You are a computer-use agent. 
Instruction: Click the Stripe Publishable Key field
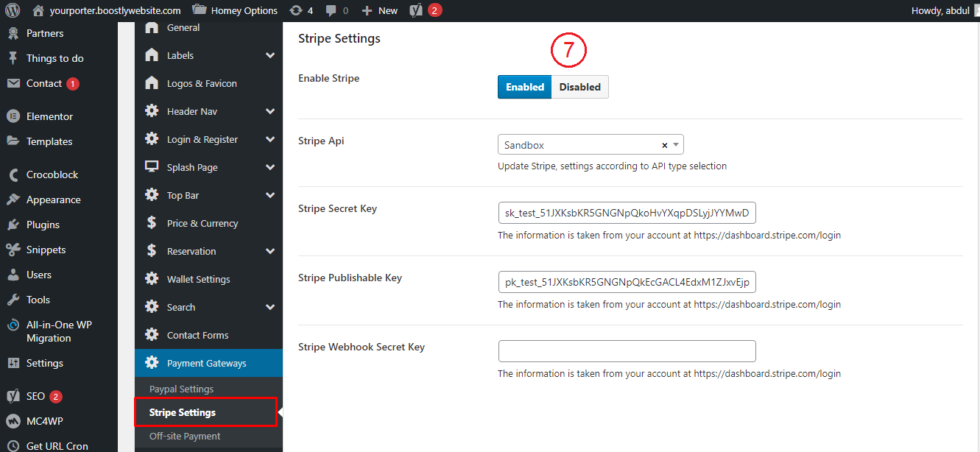click(x=627, y=282)
